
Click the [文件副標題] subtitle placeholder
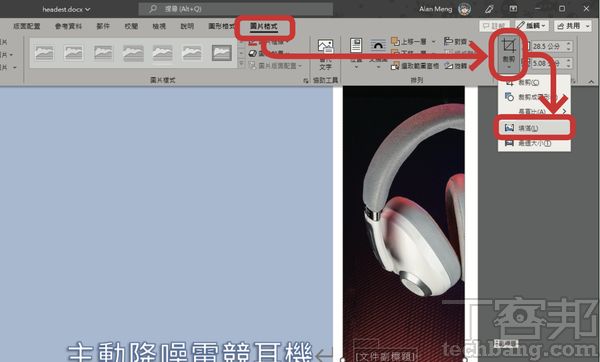coord(385,357)
